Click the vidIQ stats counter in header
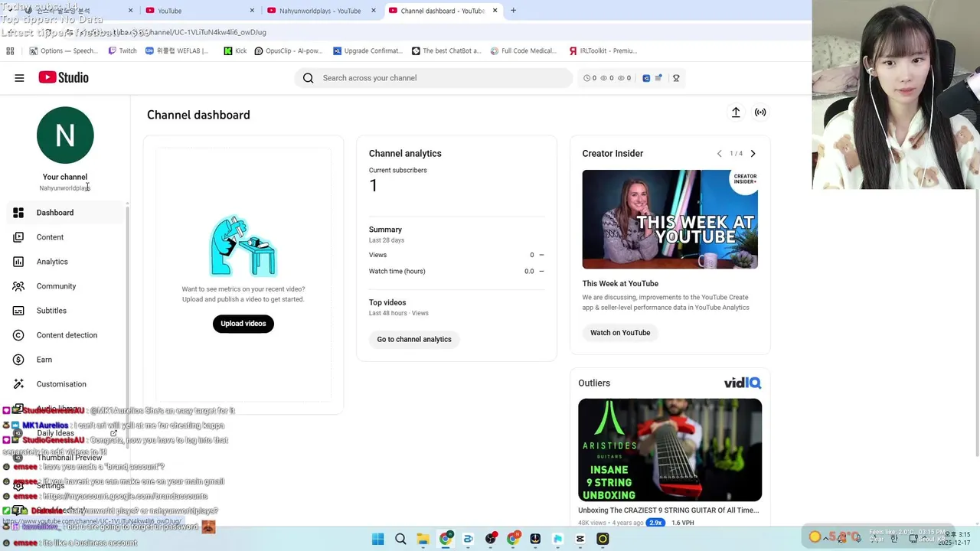980x551 pixels. (607, 78)
